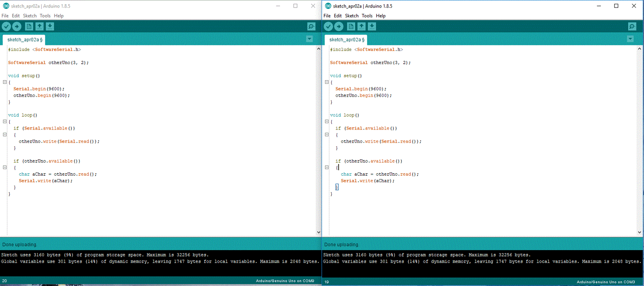Image resolution: width=644 pixels, height=286 pixels.
Task: Create a new sketch in the left window
Action: (x=28, y=26)
